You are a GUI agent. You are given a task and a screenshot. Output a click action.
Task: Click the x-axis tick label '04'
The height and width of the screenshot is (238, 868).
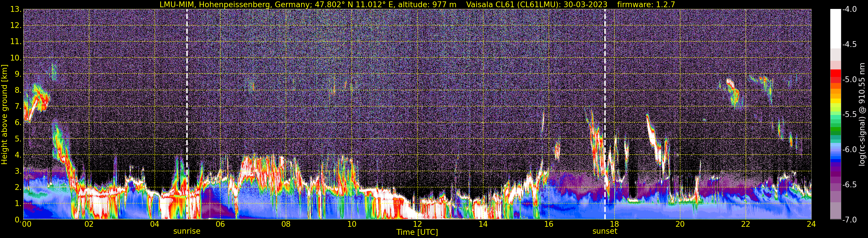point(154,224)
